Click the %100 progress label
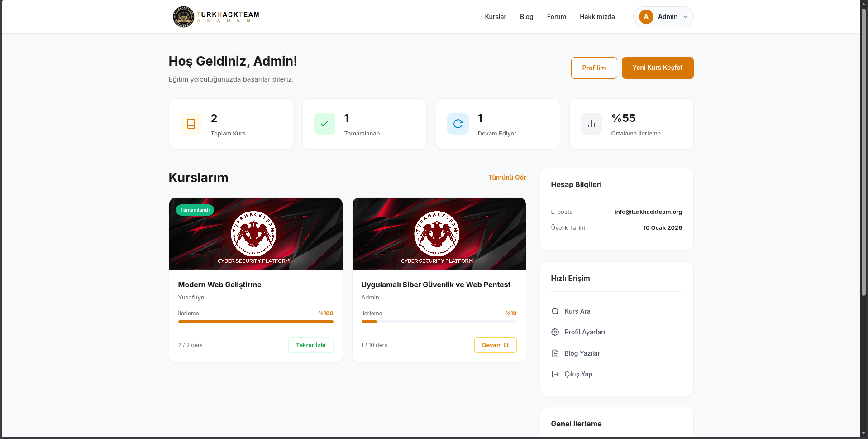Image resolution: width=868 pixels, height=439 pixels. (x=325, y=313)
